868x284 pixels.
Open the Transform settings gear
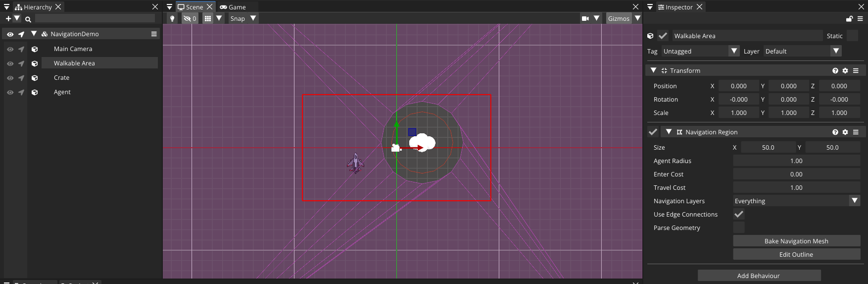[x=845, y=70]
